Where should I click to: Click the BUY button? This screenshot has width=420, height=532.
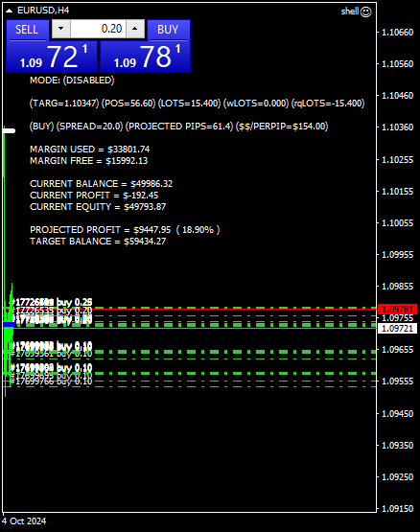point(168,30)
